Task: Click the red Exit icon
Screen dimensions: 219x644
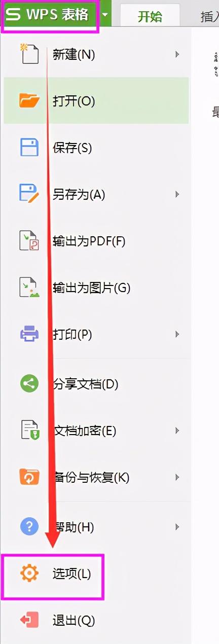Action: pyautogui.click(x=29, y=620)
